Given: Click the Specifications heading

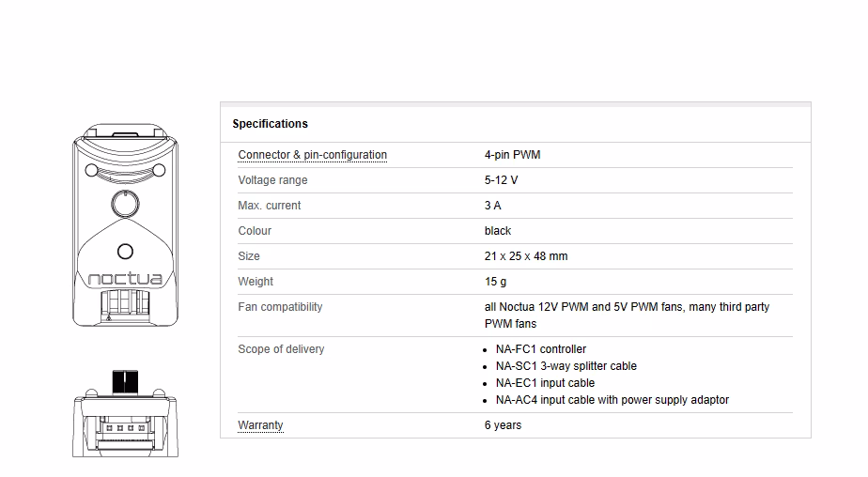Looking at the screenshot, I should point(271,124).
